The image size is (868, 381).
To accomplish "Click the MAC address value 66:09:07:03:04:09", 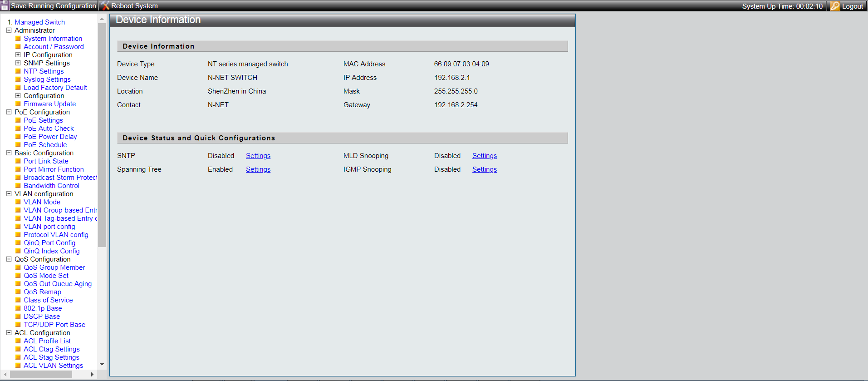I will coord(461,64).
